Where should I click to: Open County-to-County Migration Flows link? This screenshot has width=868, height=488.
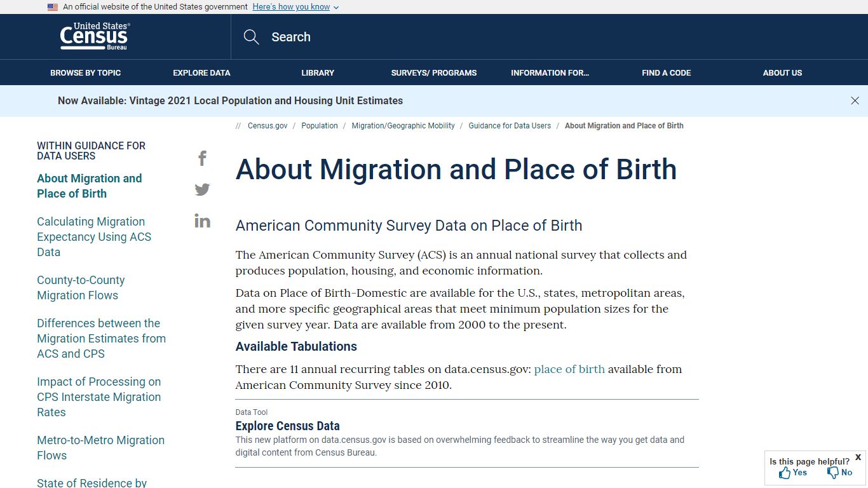click(81, 288)
